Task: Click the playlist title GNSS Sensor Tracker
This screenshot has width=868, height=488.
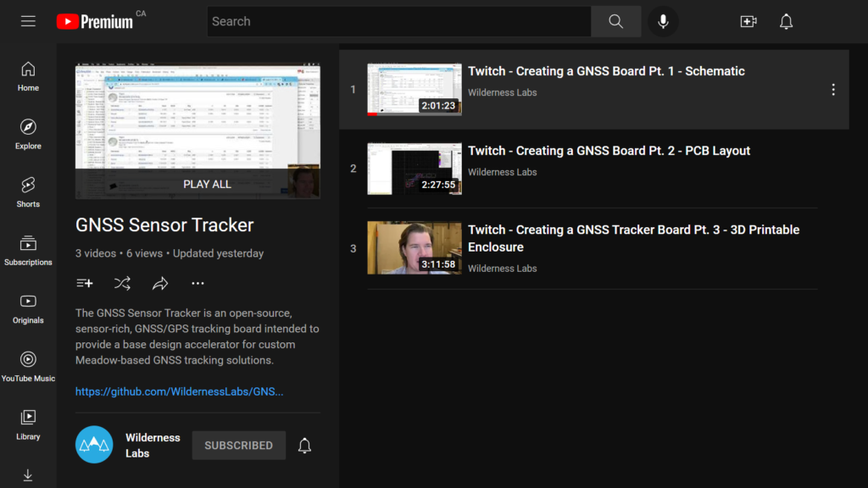Action: 164,225
